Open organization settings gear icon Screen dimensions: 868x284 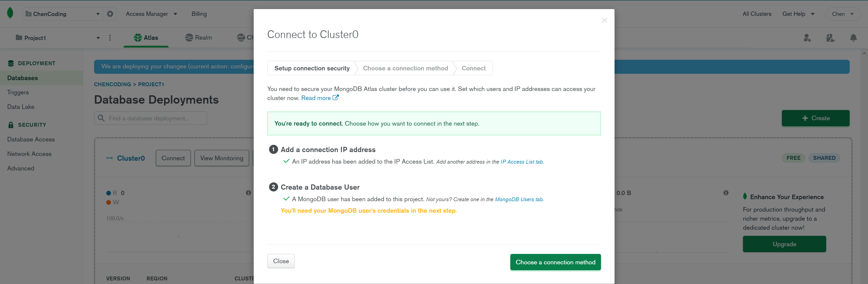click(x=110, y=14)
